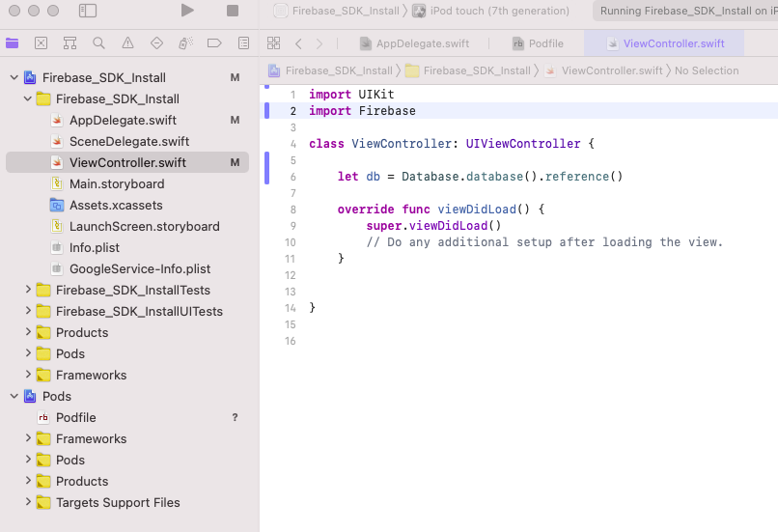Open the Issue navigator warning icon
This screenshot has height=532, width=778.
click(127, 43)
